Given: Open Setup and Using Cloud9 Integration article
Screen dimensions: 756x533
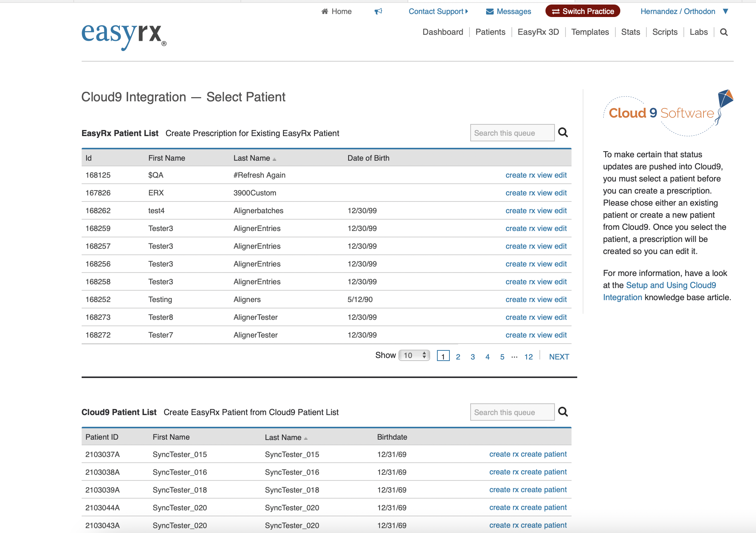Looking at the screenshot, I should click(x=660, y=291).
